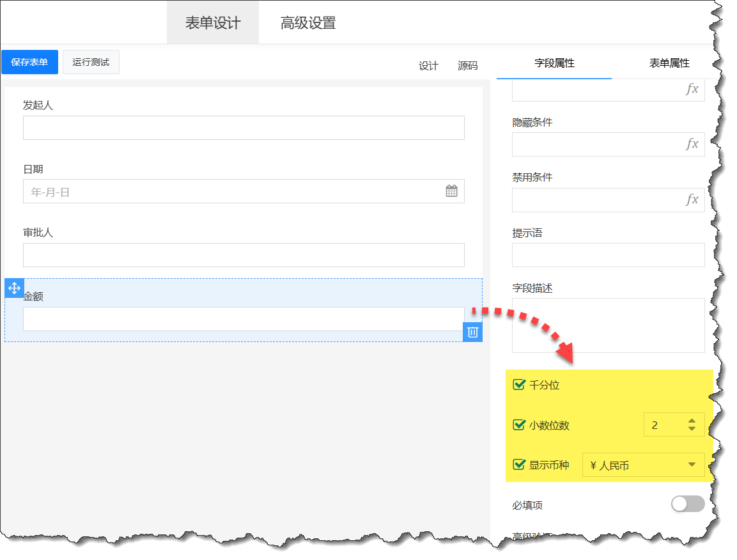Increase 小数位数 with the up arrow
Viewport: 737px width, 560px height.
point(692,421)
